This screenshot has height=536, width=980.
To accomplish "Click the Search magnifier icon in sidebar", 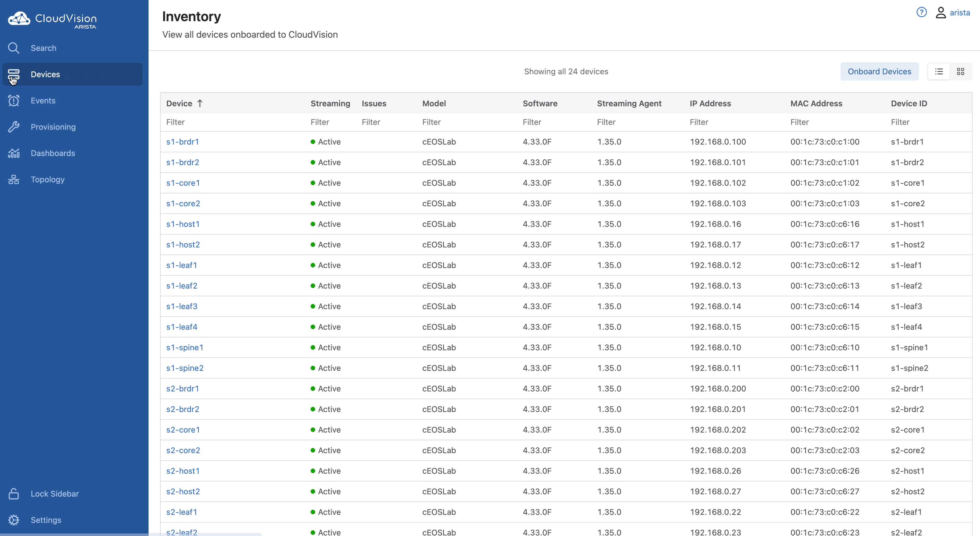I will pyautogui.click(x=14, y=48).
